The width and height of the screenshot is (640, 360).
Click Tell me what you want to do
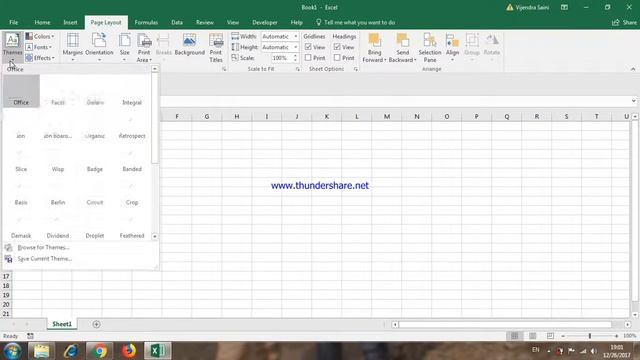tap(356, 22)
